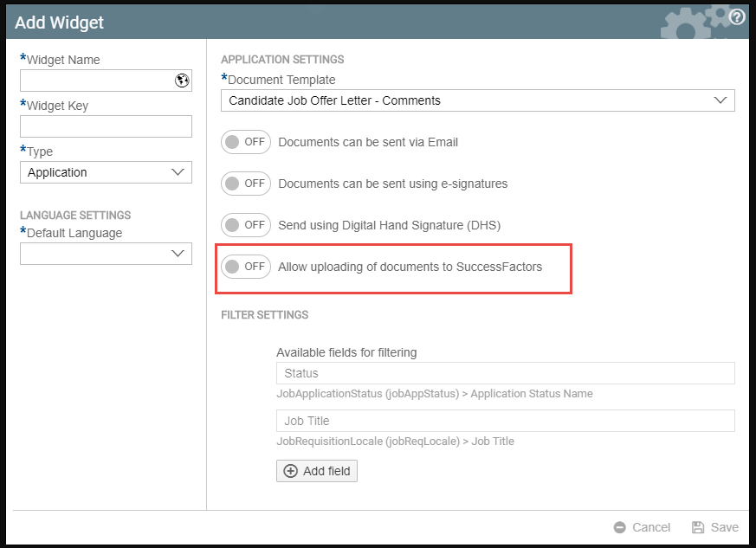The image size is (756, 548).
Task: Enable uploading of documents to SuccessFactors
Action: tap(246, 267)
